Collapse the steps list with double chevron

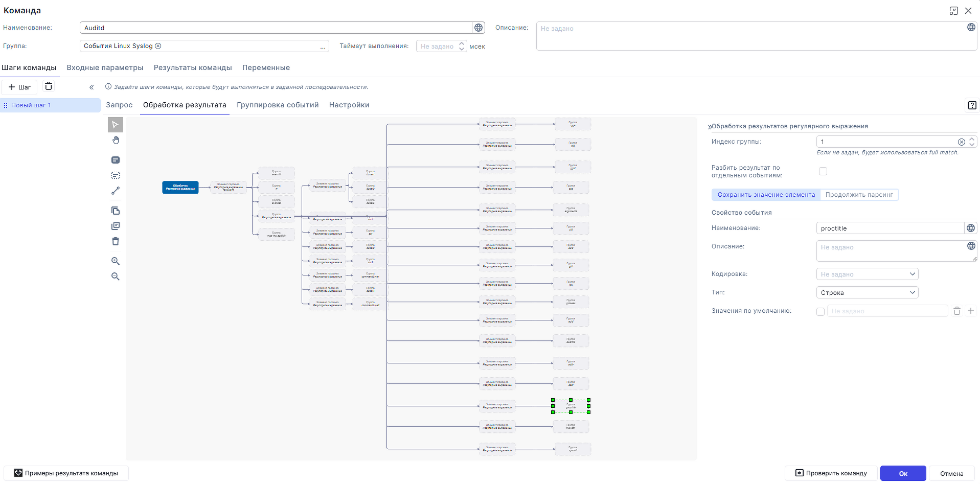click(x=92, y=87)
